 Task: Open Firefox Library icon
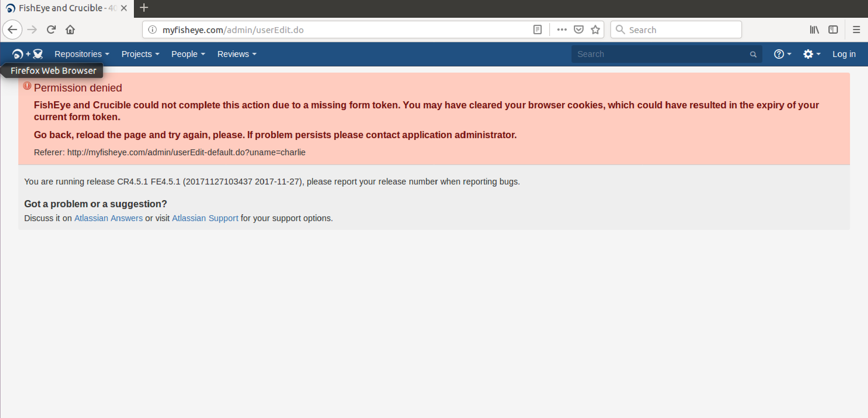click(x=814, y=30)
